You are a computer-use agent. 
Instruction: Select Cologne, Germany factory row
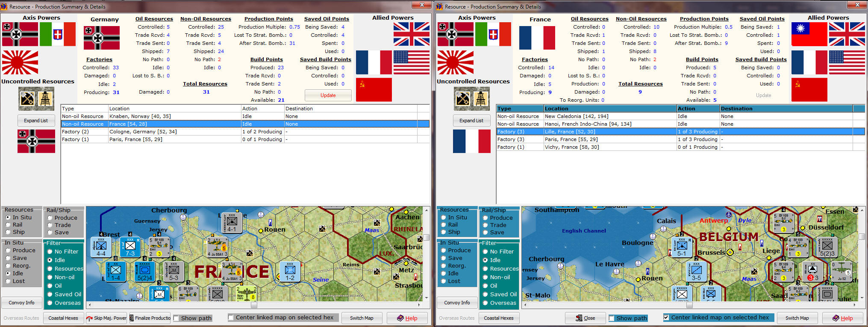pos(245,132)
